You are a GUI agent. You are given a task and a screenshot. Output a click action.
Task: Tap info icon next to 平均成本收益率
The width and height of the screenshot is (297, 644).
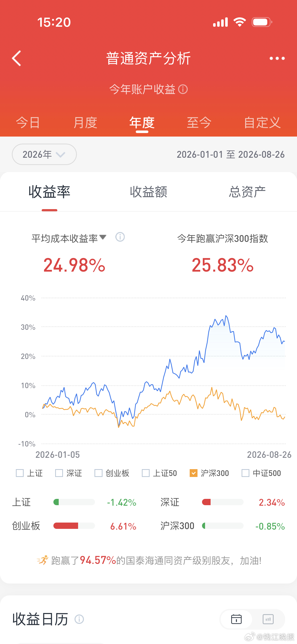coord(120,237)
